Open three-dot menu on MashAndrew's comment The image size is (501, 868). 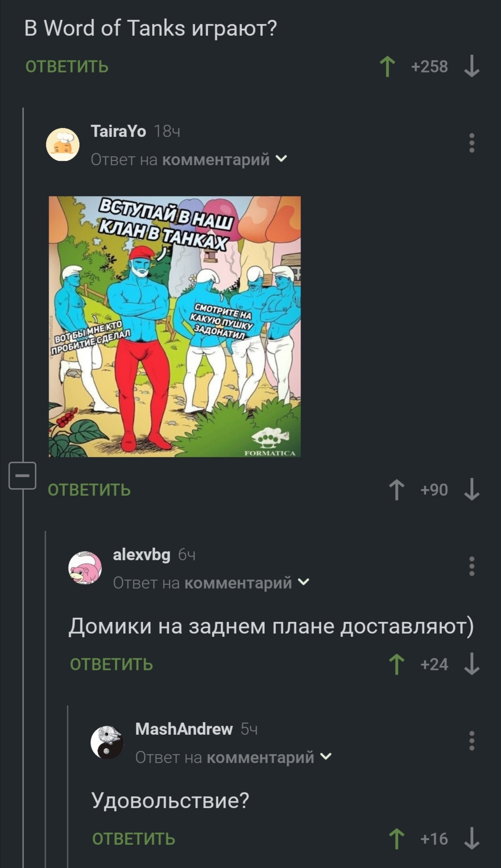[x=472, y=741]
